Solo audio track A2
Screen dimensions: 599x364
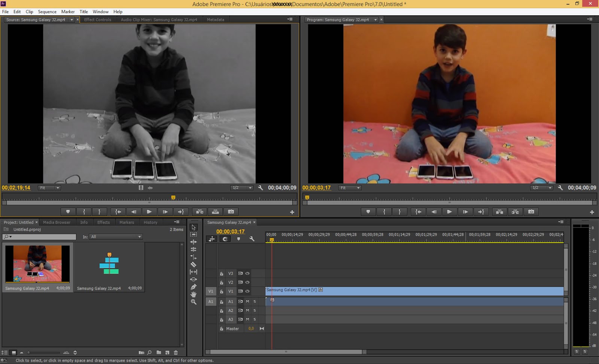coord(255,311)
